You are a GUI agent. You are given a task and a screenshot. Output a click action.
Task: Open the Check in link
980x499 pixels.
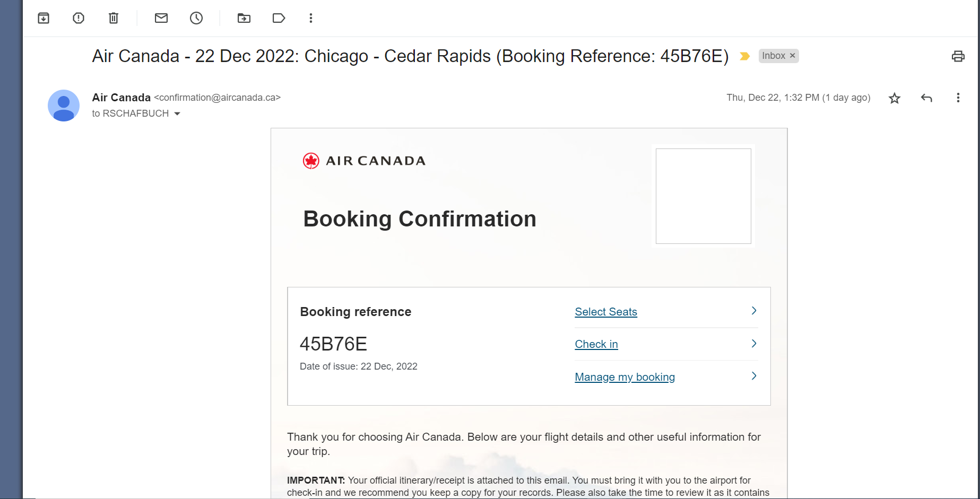tap(596, 344)
